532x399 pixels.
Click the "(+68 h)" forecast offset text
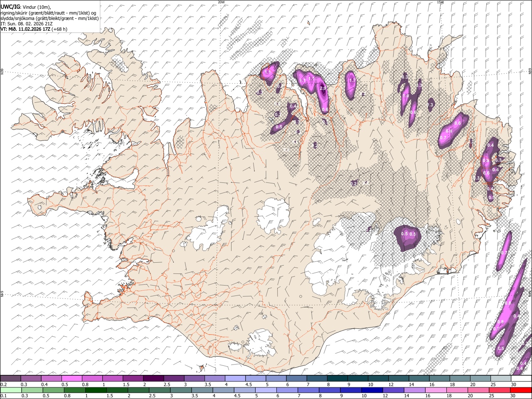point(59,30)
